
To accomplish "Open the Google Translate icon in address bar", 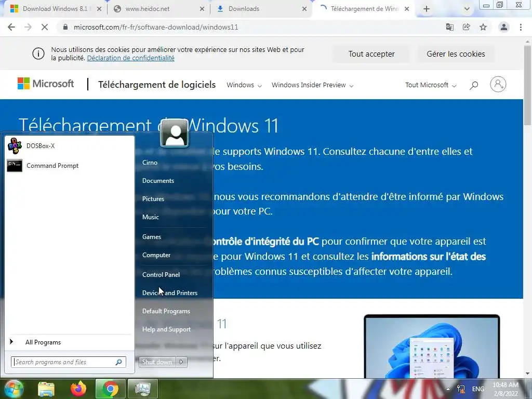I will (x=449, y=27).
